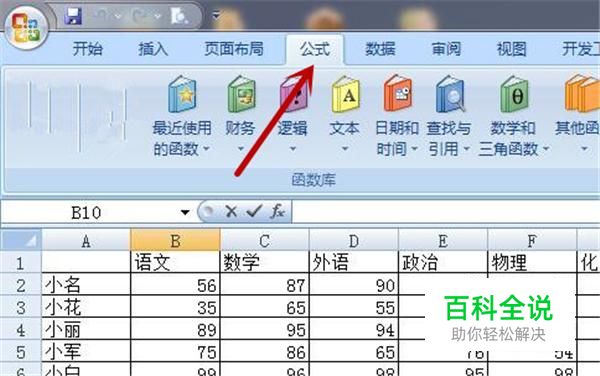Open 查找与引用 functions book icon
Viewport: 600px width, 376px height.
pyautogui.click(x=450, y=94)
